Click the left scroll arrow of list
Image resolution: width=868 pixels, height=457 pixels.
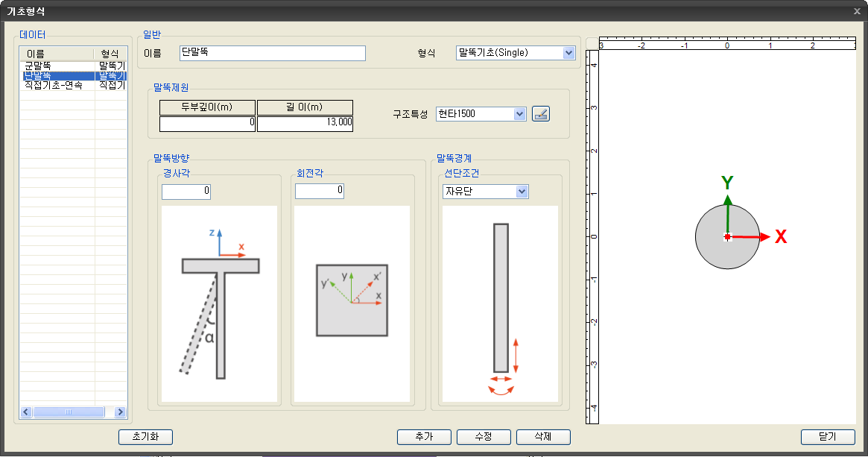pos(26,412)
